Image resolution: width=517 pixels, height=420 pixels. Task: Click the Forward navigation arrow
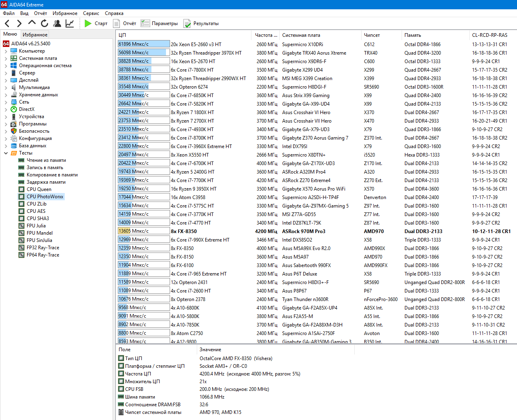[19, 23]
